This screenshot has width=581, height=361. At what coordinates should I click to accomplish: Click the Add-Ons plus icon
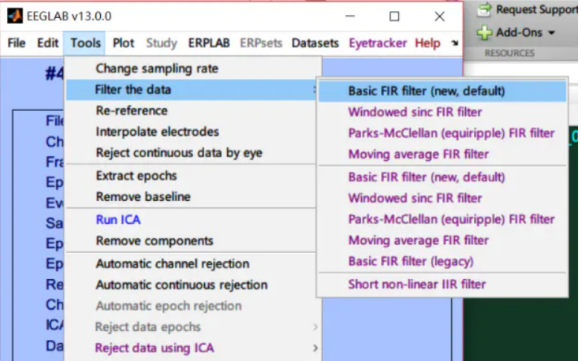[485, 33]
